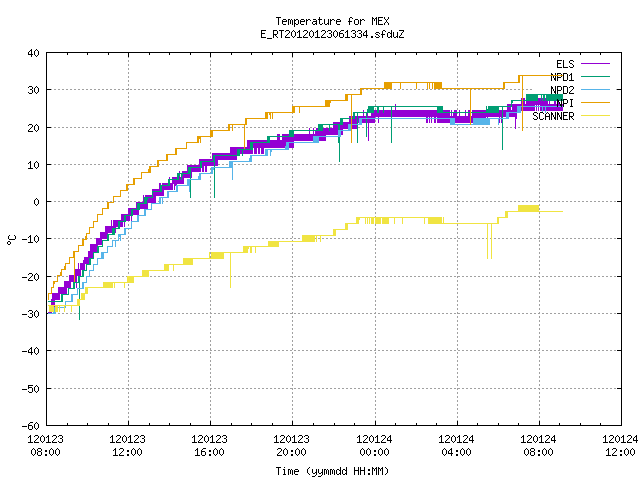This screenshot has height=480, width=640.
Task: Click the y-axis label 30
Action: (x=33, y=90)
